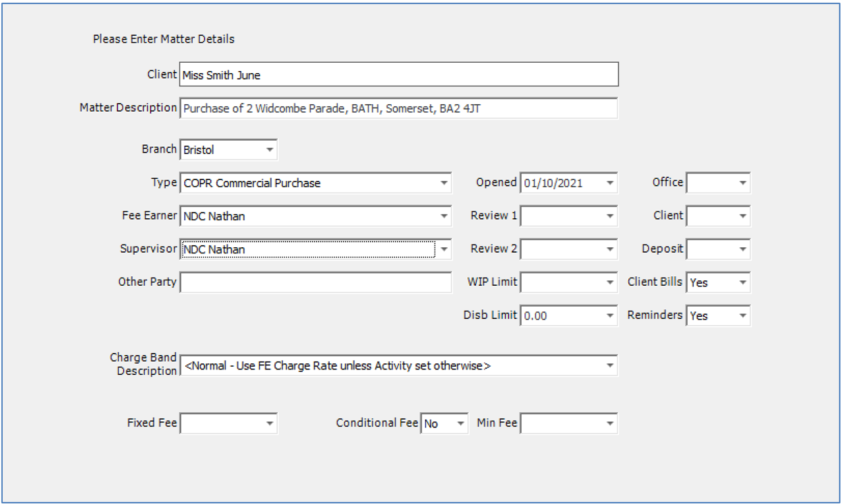
Task: Expand the WIP Limit dropdown
Action: (x=610, y=282)
